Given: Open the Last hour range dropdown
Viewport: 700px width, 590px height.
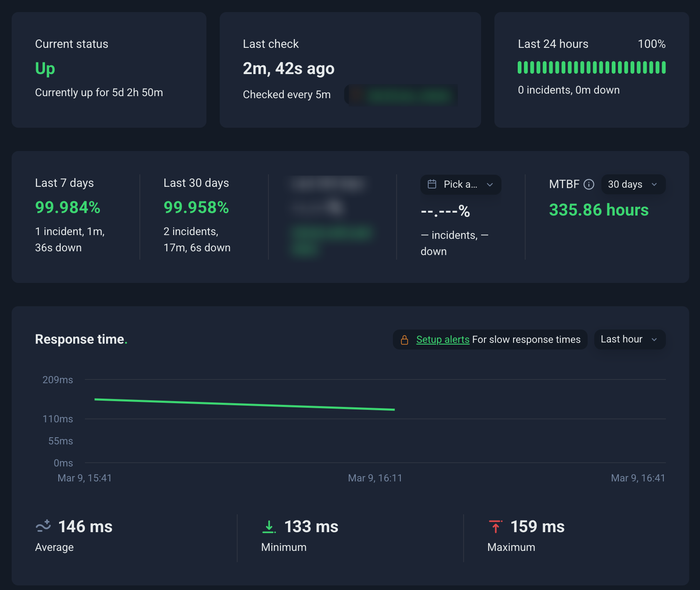Looking at the screenshot, I should 629,340.
